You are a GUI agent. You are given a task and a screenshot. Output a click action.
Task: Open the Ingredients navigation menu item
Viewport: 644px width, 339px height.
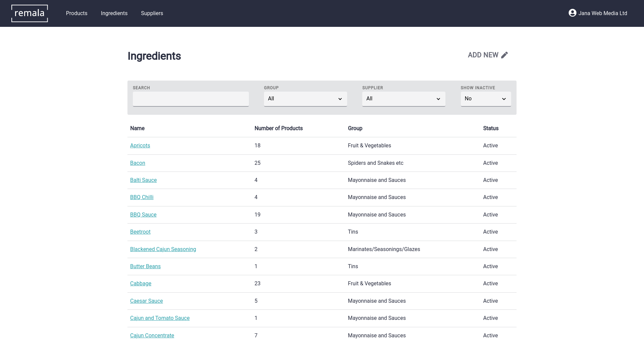coord(114,13)
